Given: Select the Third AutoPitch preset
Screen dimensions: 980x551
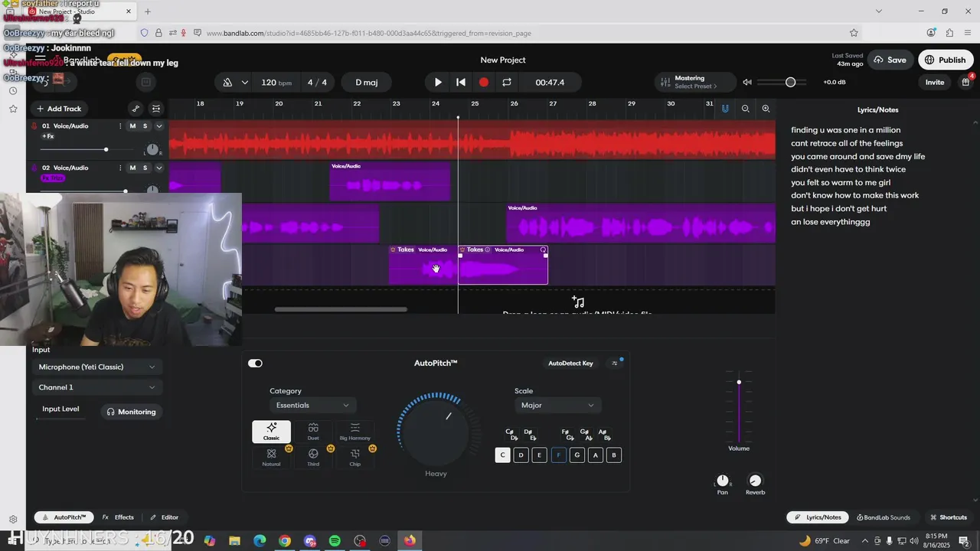Looking at the screenshot, I should (x=313, y=458).
